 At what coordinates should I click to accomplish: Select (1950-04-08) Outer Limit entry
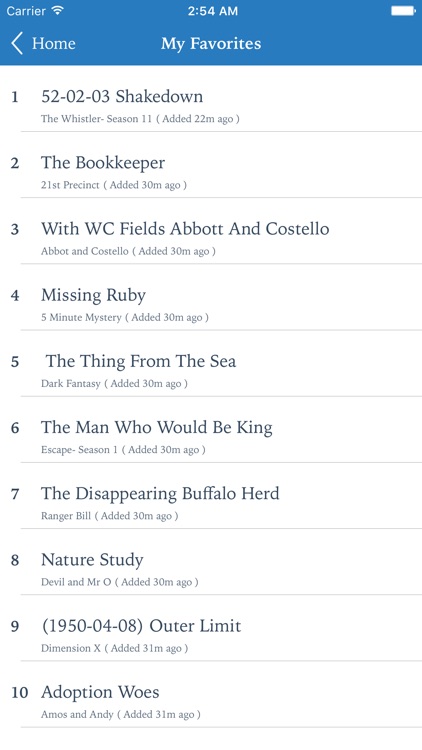(211, 628)
